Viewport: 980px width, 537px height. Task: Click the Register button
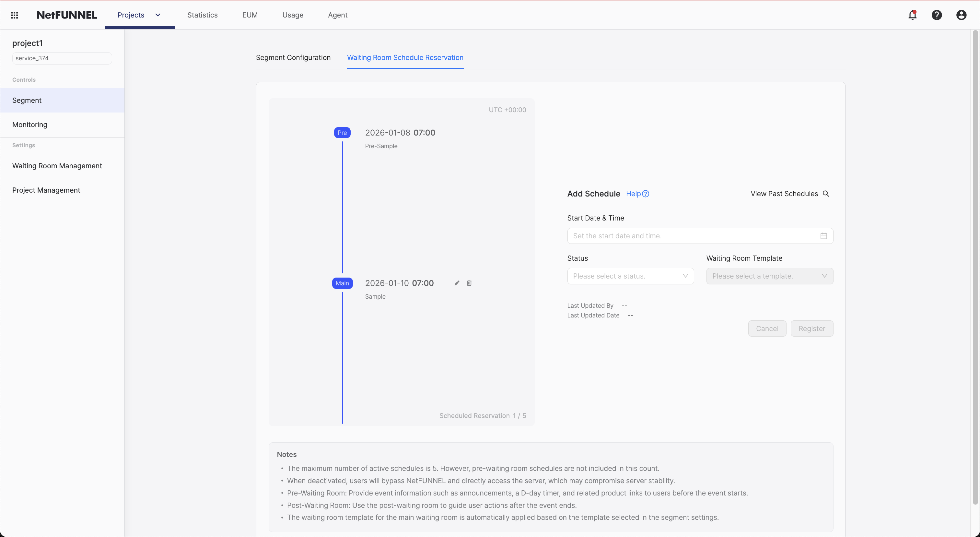811,328
